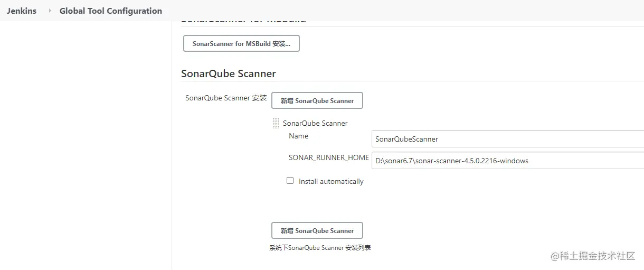The image size is (644, 270).
Task: Click the SONAR_RUNNER_HOME path input
Action: tap(507, 161)
